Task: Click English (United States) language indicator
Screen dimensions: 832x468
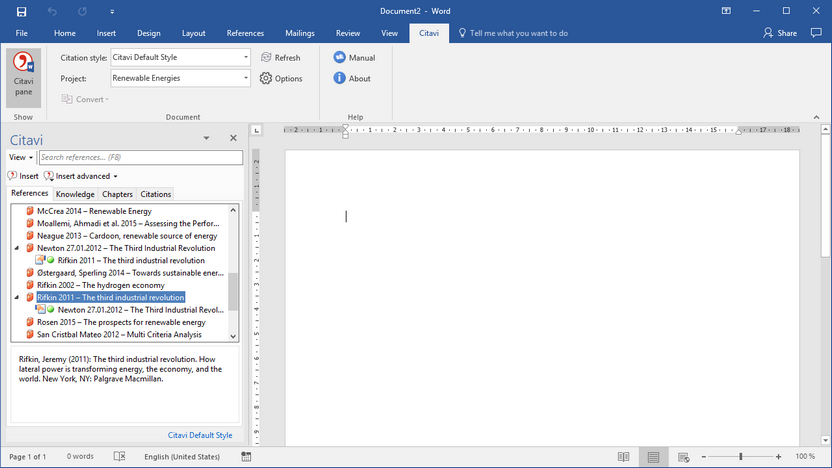Action: click(x=182, y=456)
